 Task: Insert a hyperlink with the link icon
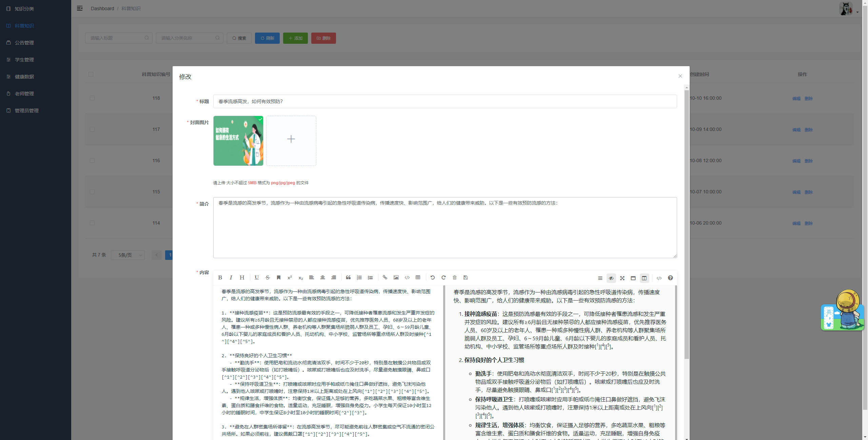(385, 278)
